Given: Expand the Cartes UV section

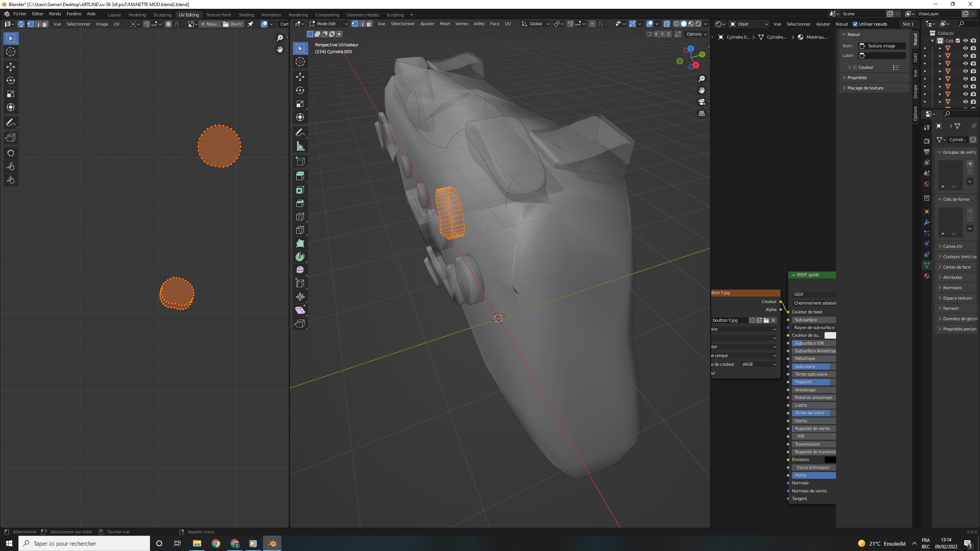Looking at the screenshot, I should (x=956, y=246).
